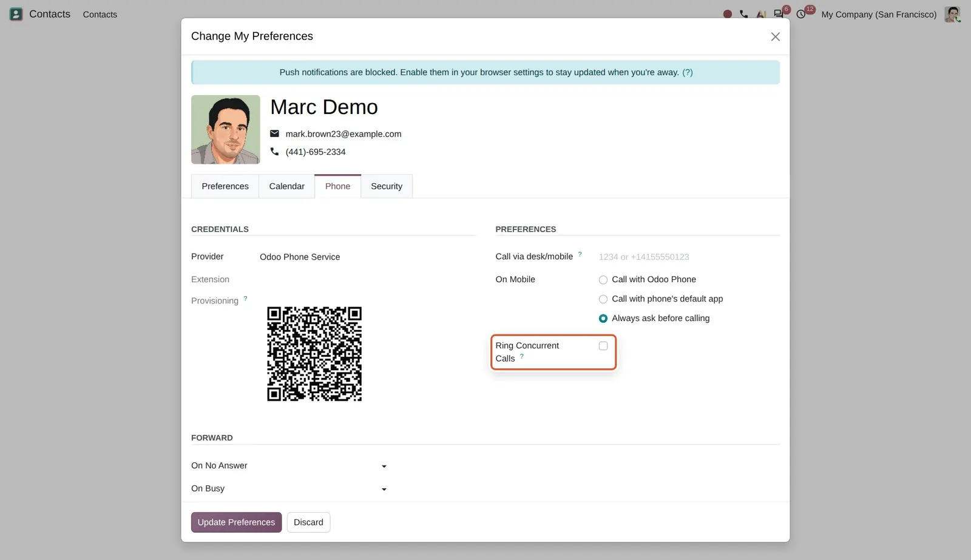Switch to the Preferences tab
The height and width of the screenshot is (560, 971).
[x=225, y=186]
